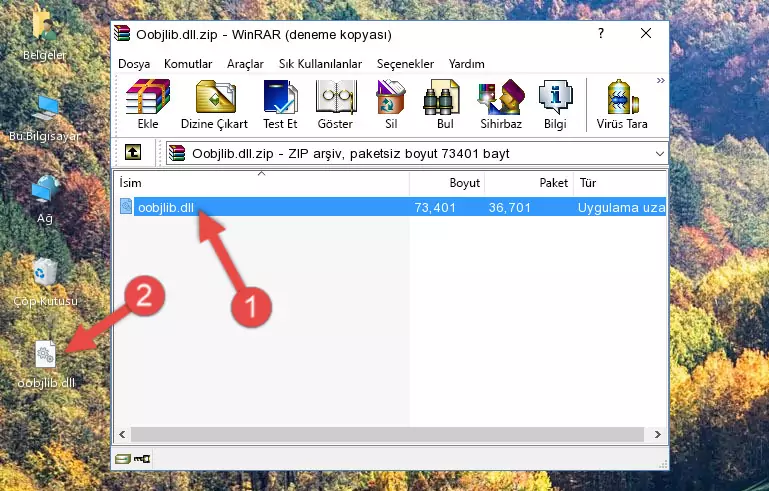
Task: Open the Sık Kullanılanlar menu
Action: point(320,64)
